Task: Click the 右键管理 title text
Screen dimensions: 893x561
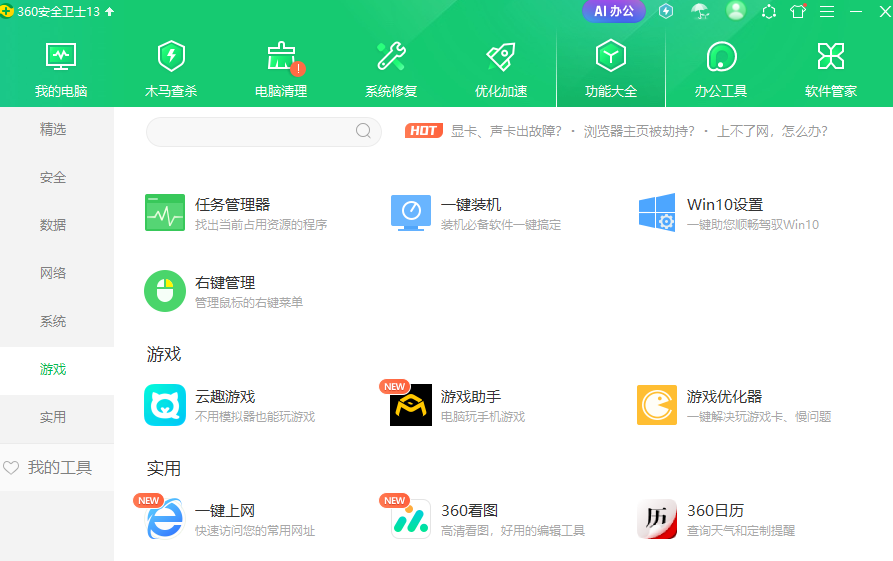Action: (x=225, y=282)
